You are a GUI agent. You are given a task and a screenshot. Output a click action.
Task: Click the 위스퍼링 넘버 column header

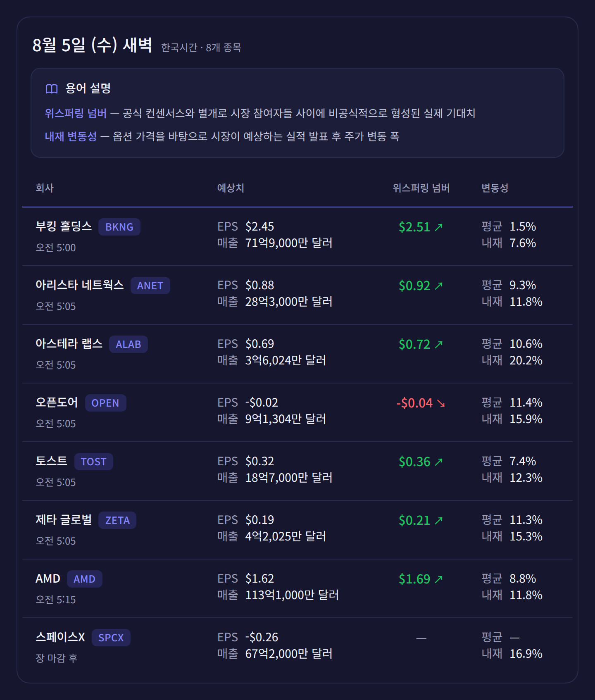pos(421,188)
